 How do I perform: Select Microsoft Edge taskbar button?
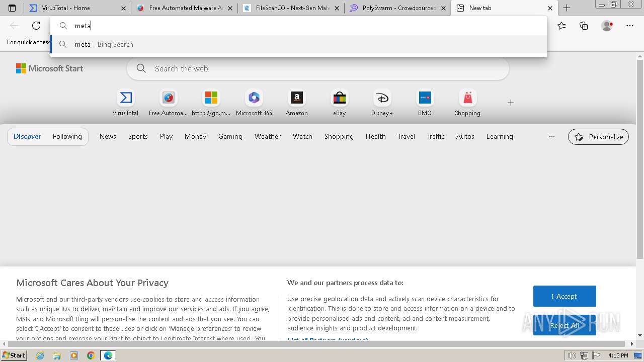(108, 355)
